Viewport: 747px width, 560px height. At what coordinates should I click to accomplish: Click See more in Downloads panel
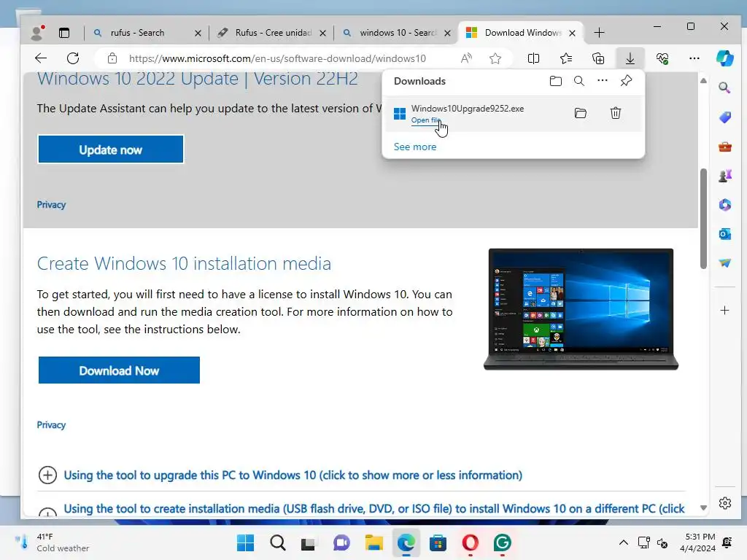pyautogui.click(x=415, y=147)
